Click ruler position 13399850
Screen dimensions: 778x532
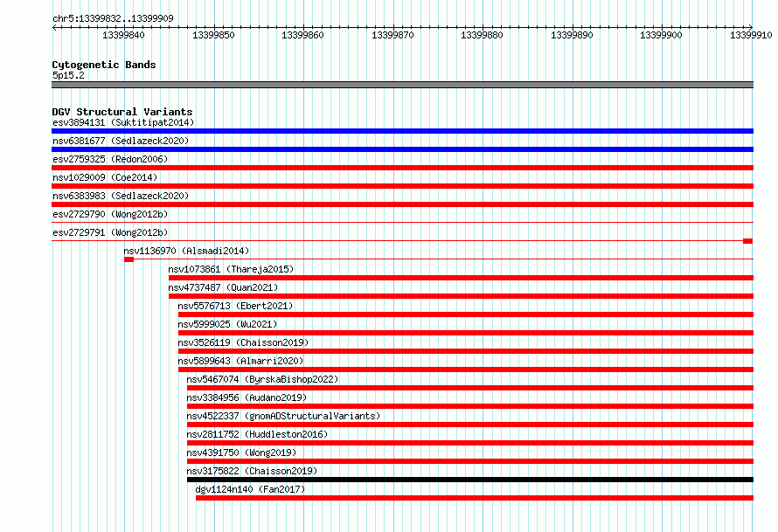(x=213, y=35)
